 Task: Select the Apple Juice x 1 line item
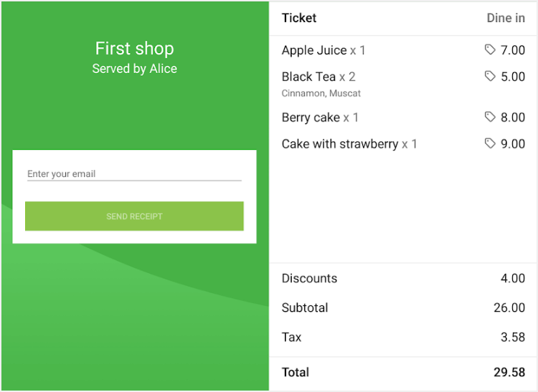pyautogui.click(x=324, y=50)
